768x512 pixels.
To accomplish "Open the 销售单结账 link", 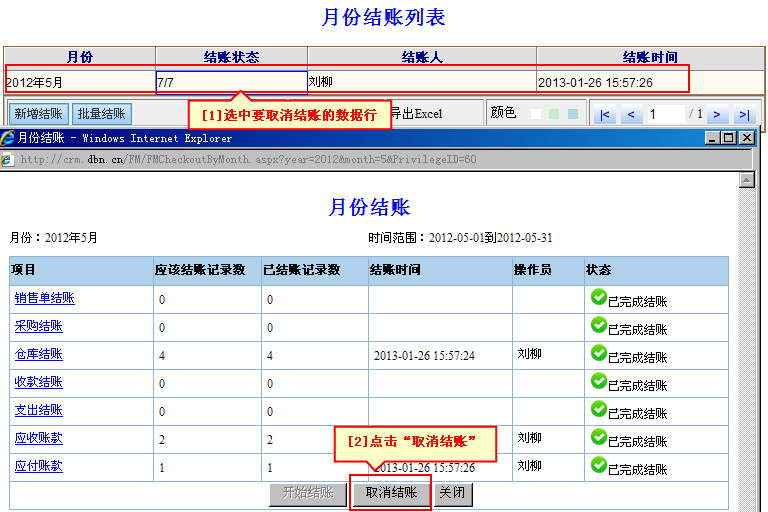I will point(44,298).
